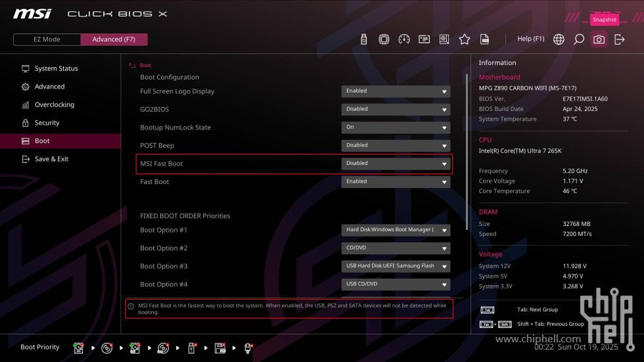Select Save & Exit menu item
The image size is (644, 362).
tap(51, 159)
